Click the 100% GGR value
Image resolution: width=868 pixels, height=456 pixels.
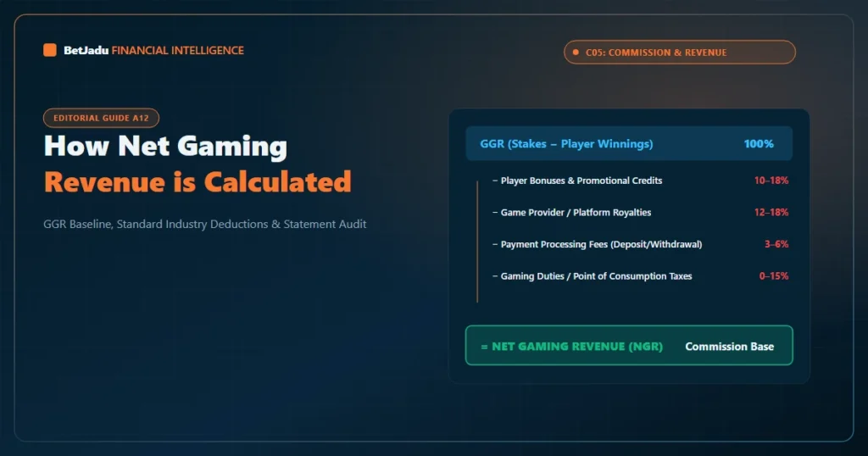coord(759,144)
